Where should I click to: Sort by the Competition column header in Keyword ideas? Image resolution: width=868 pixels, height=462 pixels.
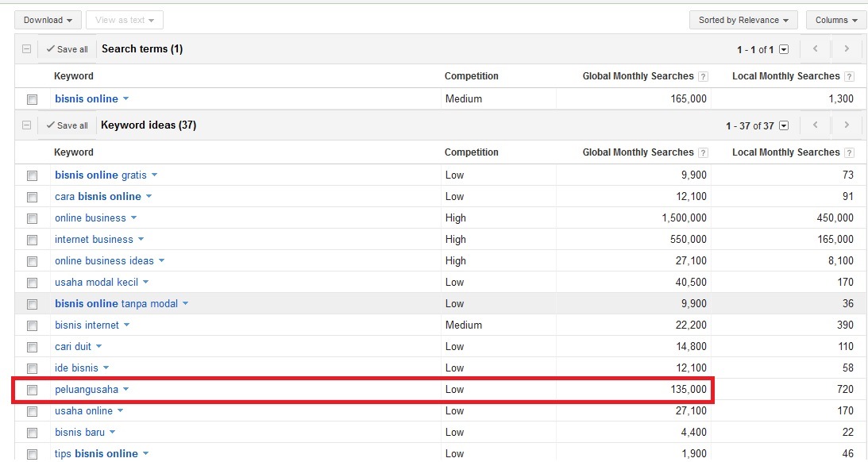[471, 152]
